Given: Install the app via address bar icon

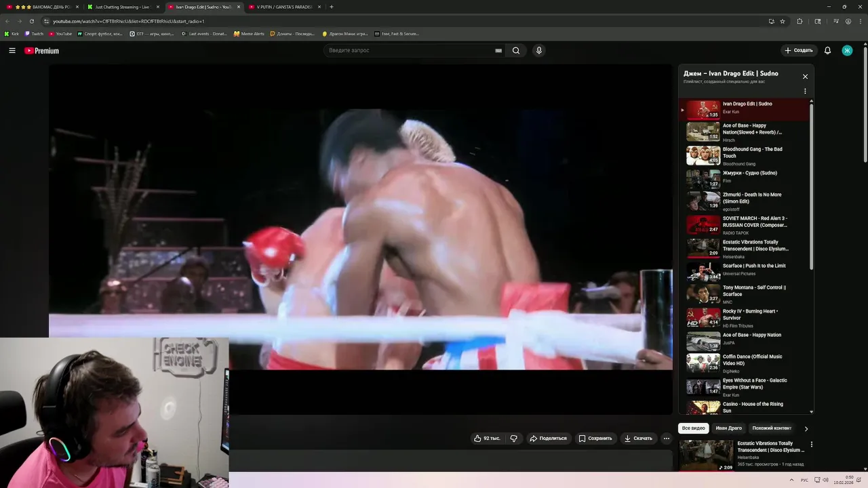Looking at the screenshot, I should pyautogui.click(x=772, y=21).
